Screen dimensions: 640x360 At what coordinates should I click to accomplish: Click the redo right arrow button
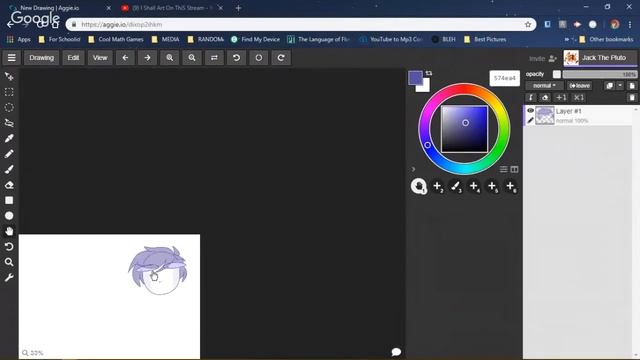pos(147,58)
